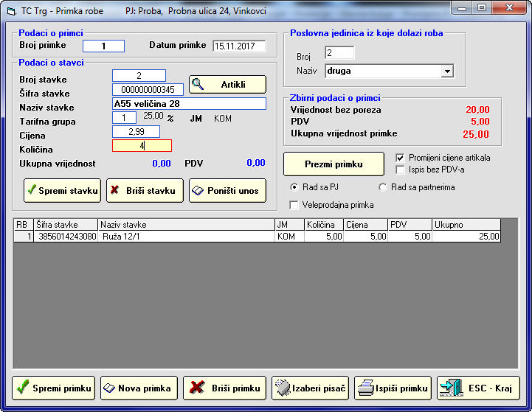The height and width of the screenshot is (412, 532).
Task: Start a Nova primka document
Action: (139, 388)
